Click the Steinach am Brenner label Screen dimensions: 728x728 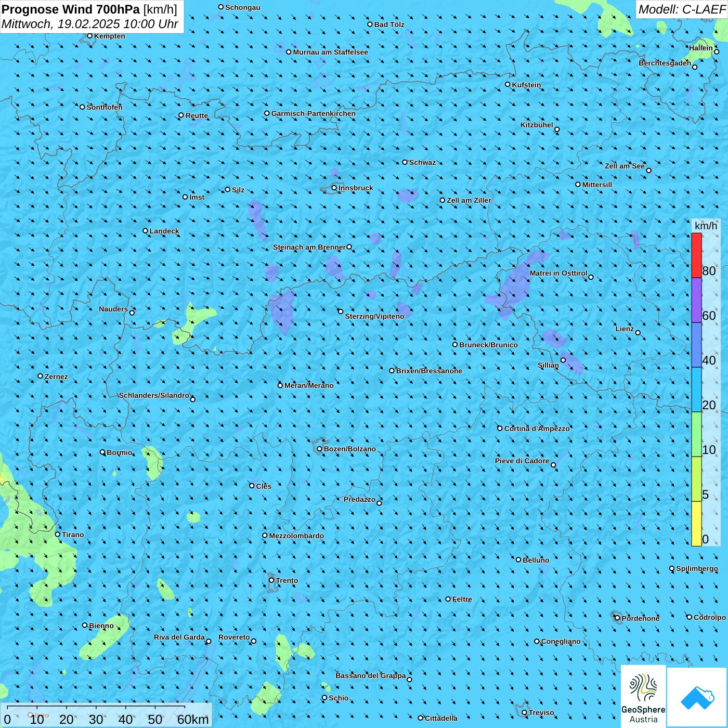click(x=309, y=247)
